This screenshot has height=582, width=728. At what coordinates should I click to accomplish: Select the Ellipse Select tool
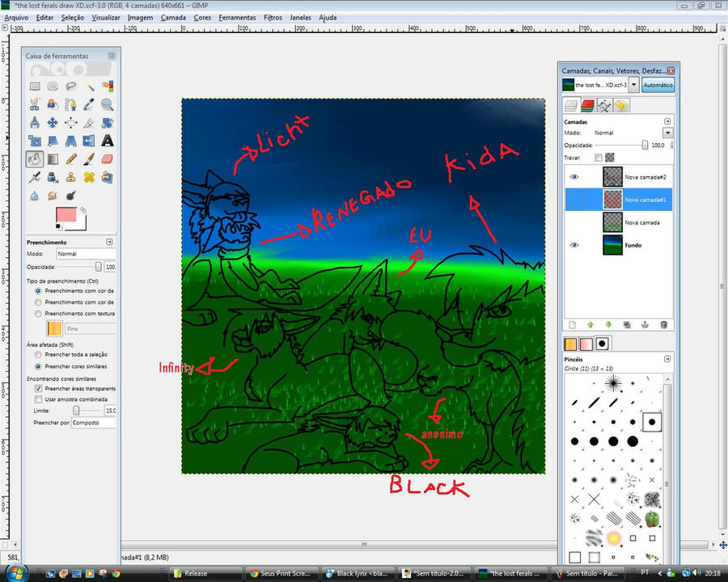click(53, 86)
